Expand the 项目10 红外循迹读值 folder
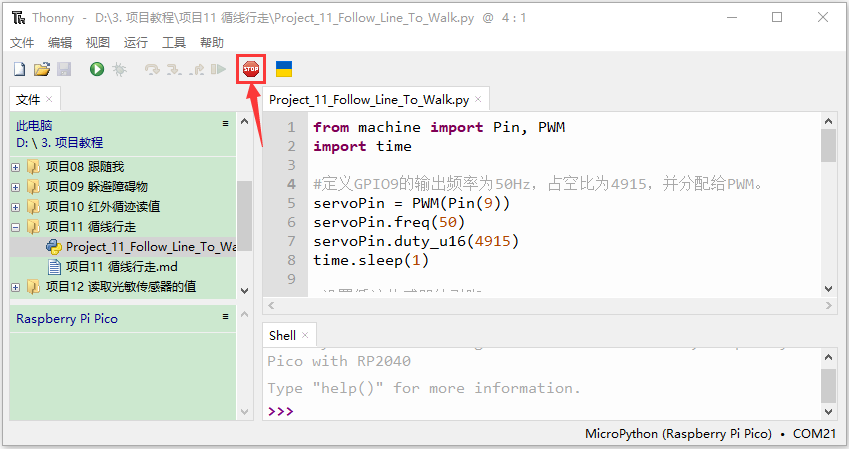Screen dimensions: 849x449 (x=16, y=207)
